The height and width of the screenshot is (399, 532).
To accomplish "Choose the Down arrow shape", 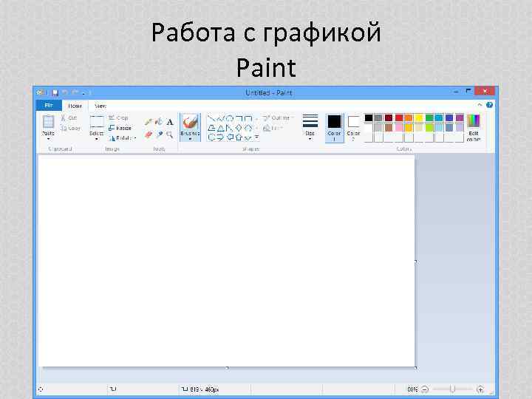I will point(248,137).
